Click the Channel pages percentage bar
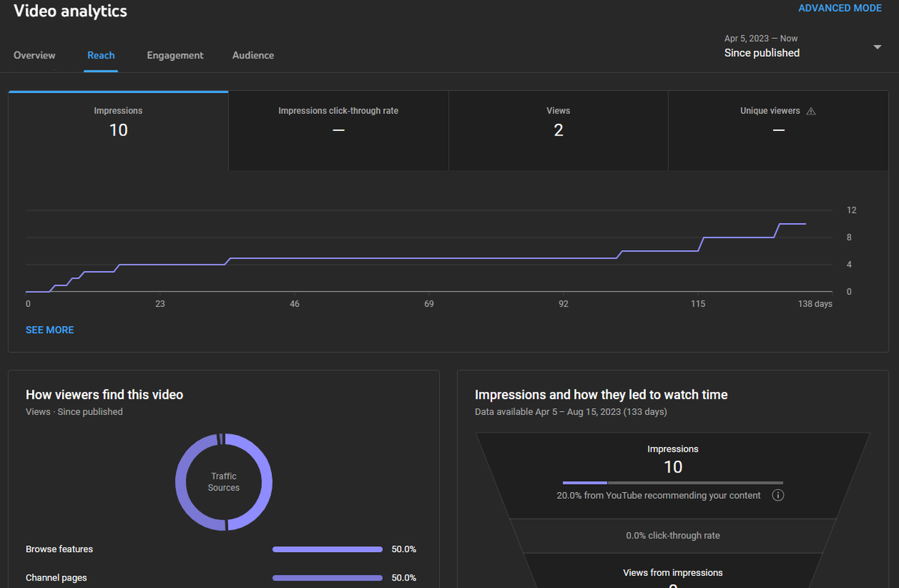899x588 pixels. click(327, 578)
